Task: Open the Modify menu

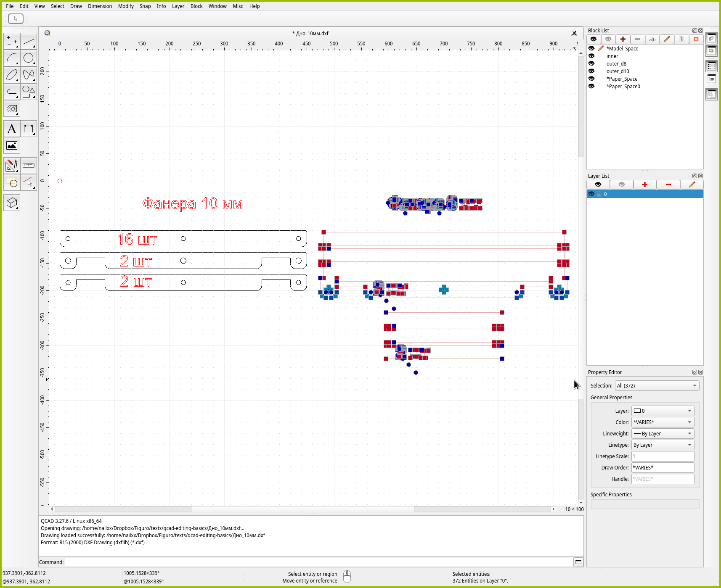Action: (x=125, y=6)
